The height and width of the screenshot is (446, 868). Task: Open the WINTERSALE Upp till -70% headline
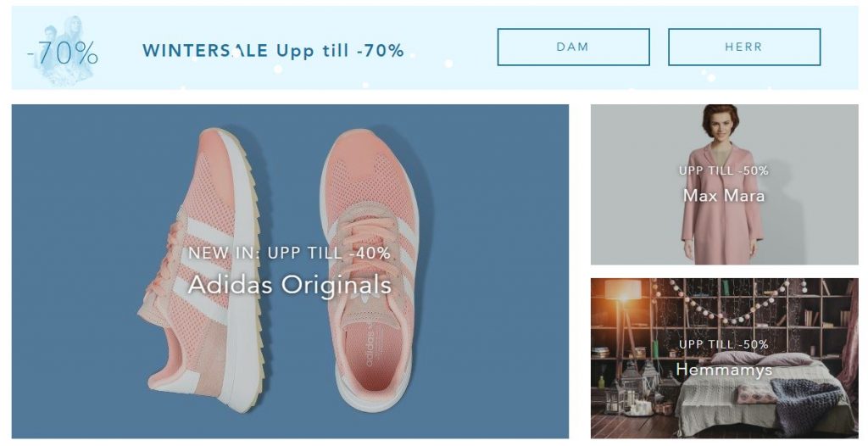[273, 51]
